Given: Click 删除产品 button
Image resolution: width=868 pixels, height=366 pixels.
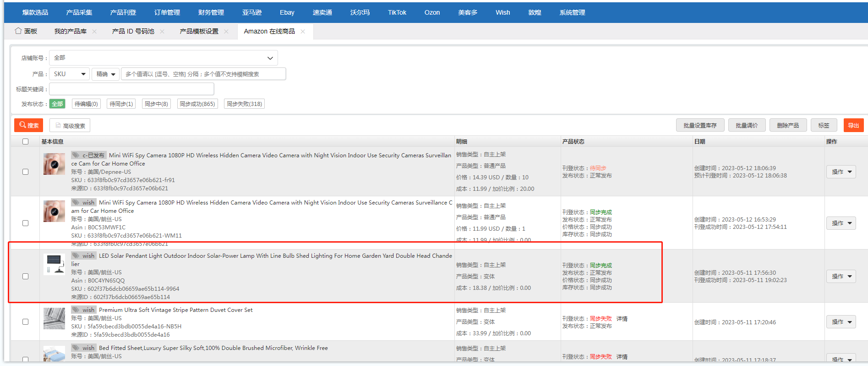Looking at the screenshot, I should tap(788, 125).
